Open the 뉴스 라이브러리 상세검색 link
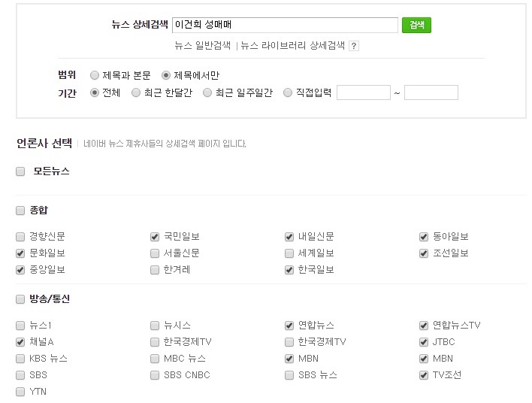 click(x=292, y=46)
